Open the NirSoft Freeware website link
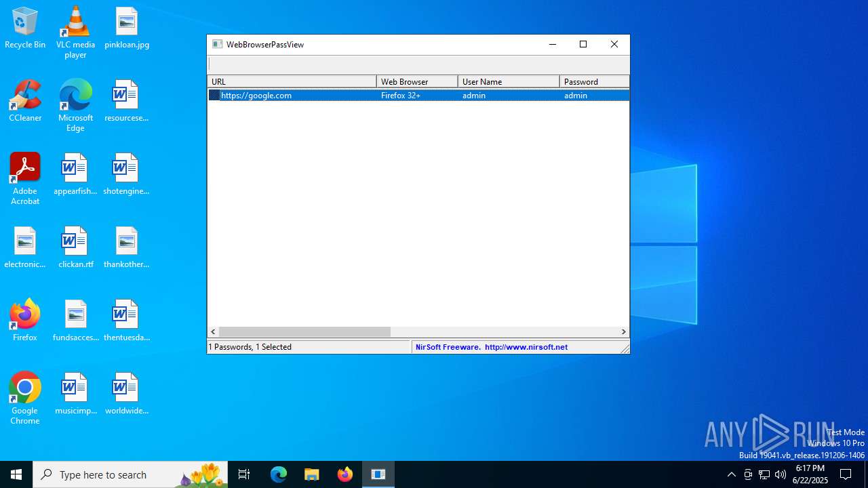 (492, 347)
